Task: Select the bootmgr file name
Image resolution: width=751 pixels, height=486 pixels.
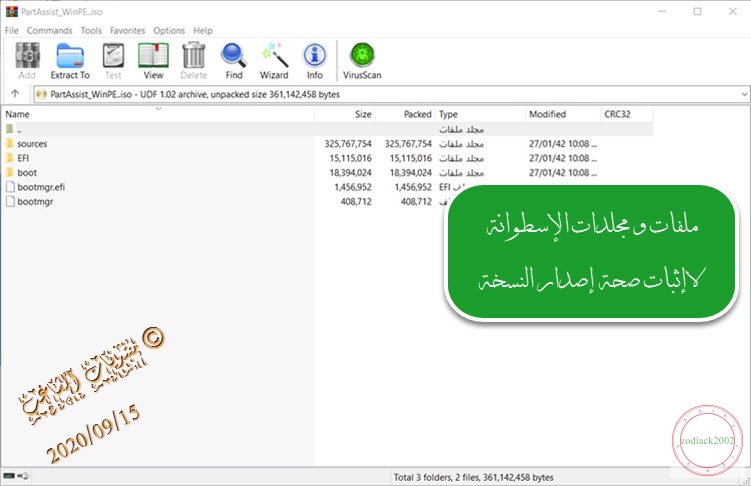Action: (35, 202)
